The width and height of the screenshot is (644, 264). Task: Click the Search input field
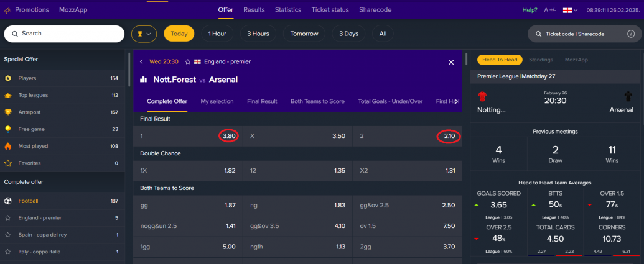coord(64,34)
